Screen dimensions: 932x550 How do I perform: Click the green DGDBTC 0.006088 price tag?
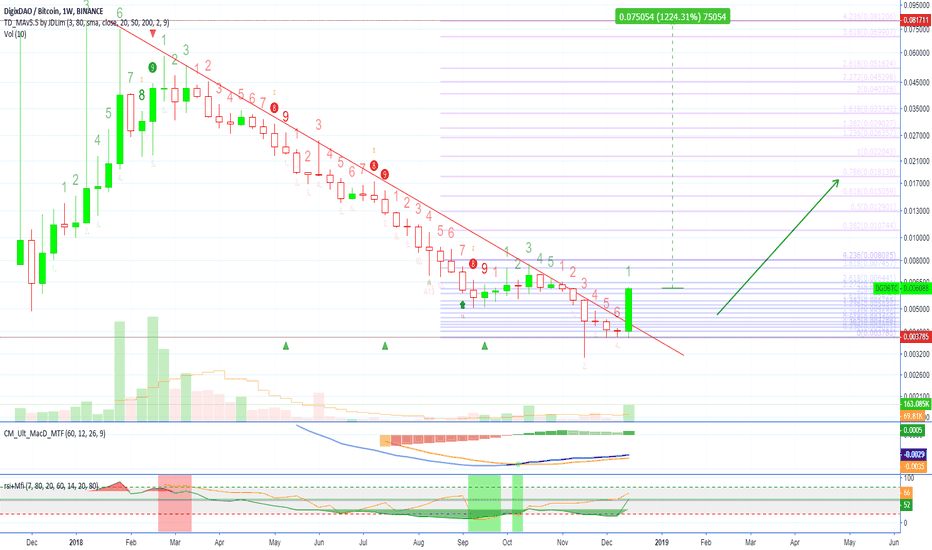click(x=902, y=288)
